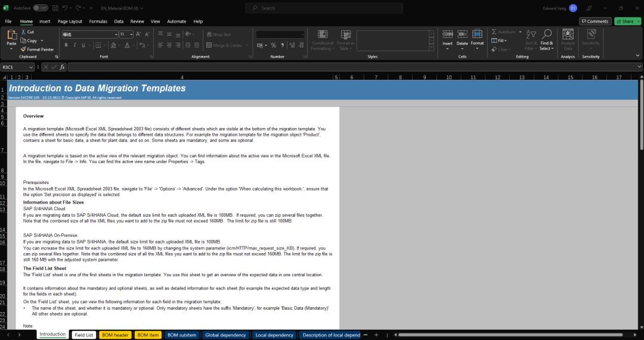Screen dimensions: 644x340
Task: Decrease font size with the smaller A icon
Action: point(147,35)
